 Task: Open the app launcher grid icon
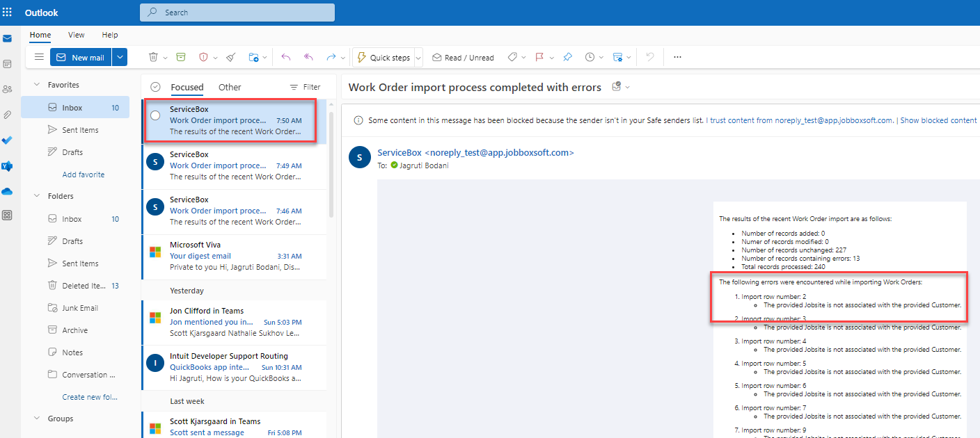coord(7,13)
